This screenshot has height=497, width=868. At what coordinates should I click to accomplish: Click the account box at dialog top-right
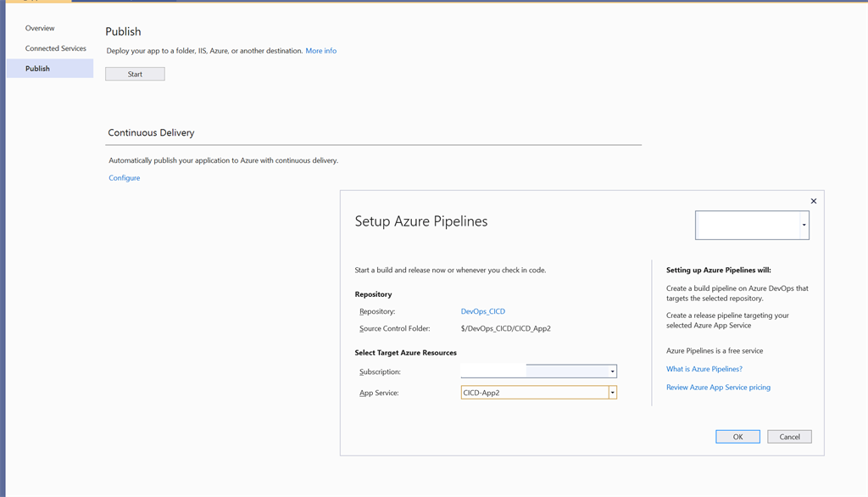click(751, 224)
